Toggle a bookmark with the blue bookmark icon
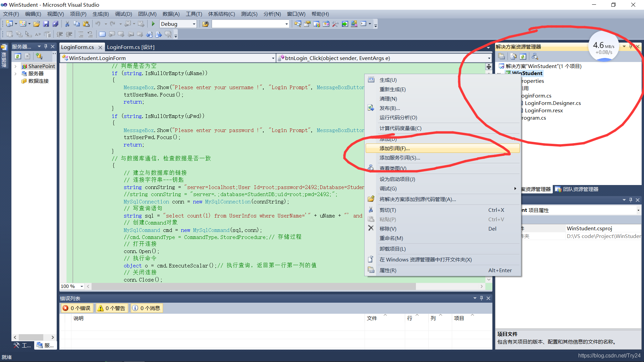The image size is (644, 362). (x=102, y=34)
